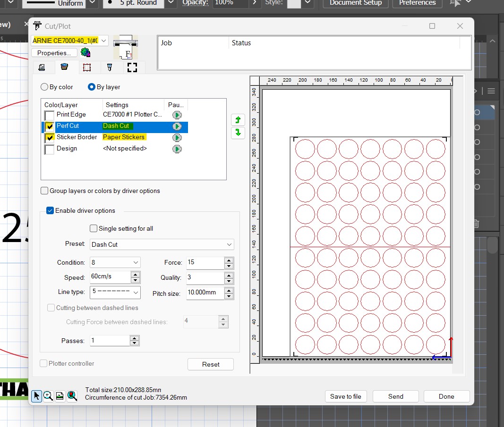Click the gear icon beside Properties
The height and width of the screenshot is (427, 504).
point(85,52)
